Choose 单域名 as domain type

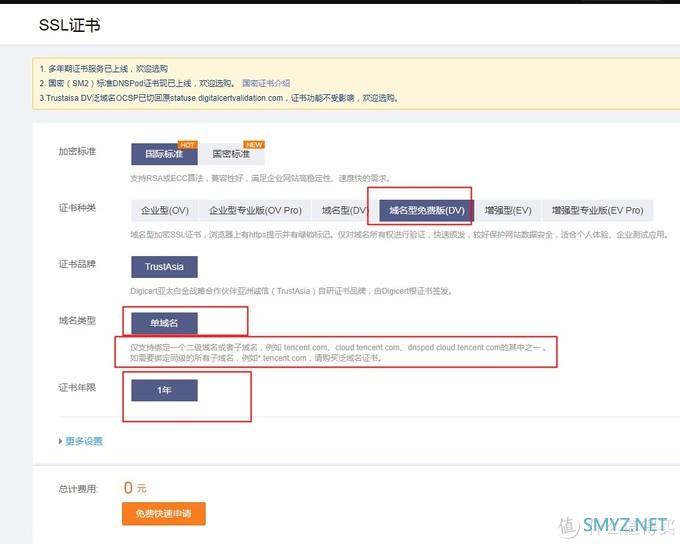pos(164,323)
